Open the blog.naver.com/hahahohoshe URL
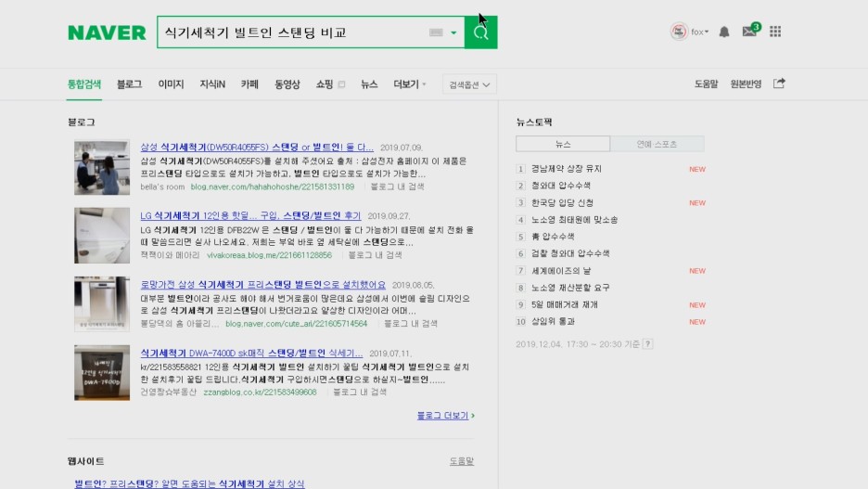Viewport: 868px width, 489px height. [273, 187]
